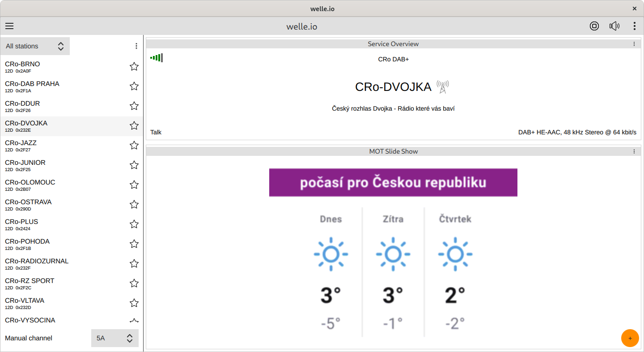The image size is (644, 352).
Task: Open the All stations filter dropdown
Action: 35,46
